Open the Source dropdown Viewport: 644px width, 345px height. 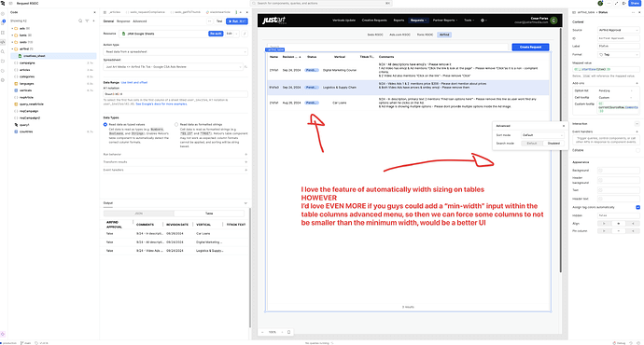[x=618, y=30]
